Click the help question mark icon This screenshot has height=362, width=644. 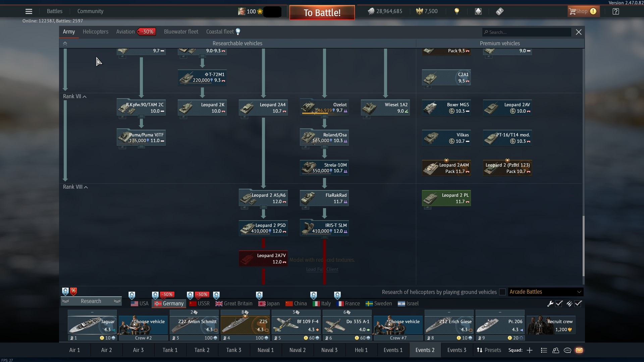pyautogui.click(x=615, y=11)
